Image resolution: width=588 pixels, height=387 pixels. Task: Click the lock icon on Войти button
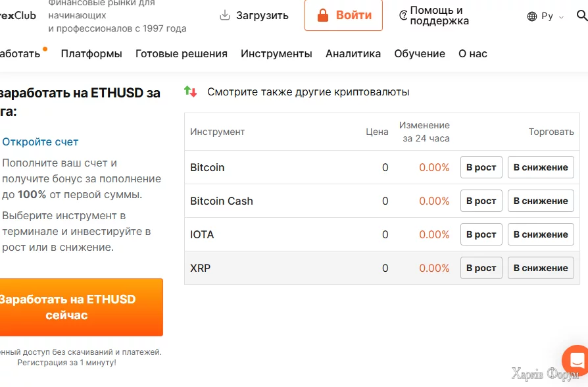tap(322, 15)
